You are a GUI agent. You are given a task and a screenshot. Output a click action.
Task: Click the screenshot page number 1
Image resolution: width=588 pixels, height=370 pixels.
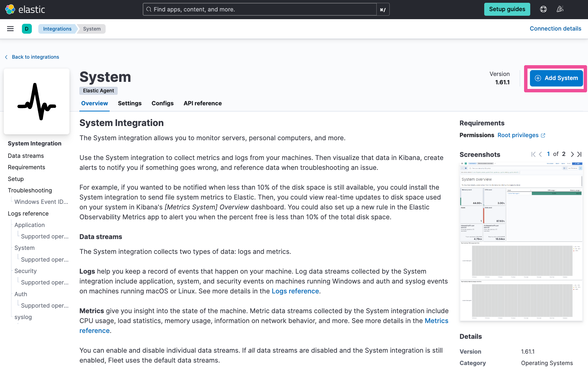pos(548,154)
